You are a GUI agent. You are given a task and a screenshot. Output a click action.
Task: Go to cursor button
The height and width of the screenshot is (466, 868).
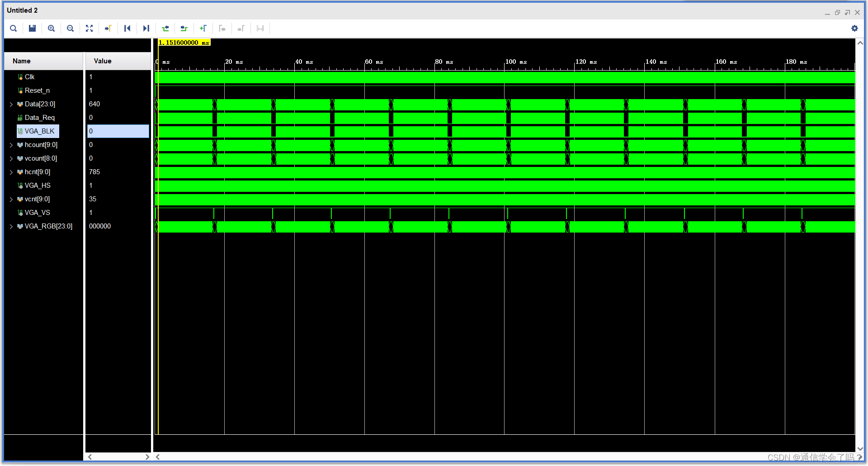click(x=108, y=29)
